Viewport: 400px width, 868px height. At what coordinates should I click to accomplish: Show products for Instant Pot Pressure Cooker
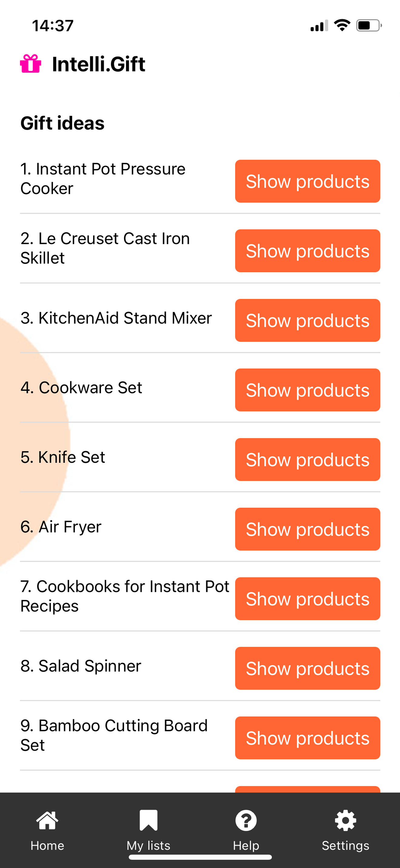click(x=308, y=181)
